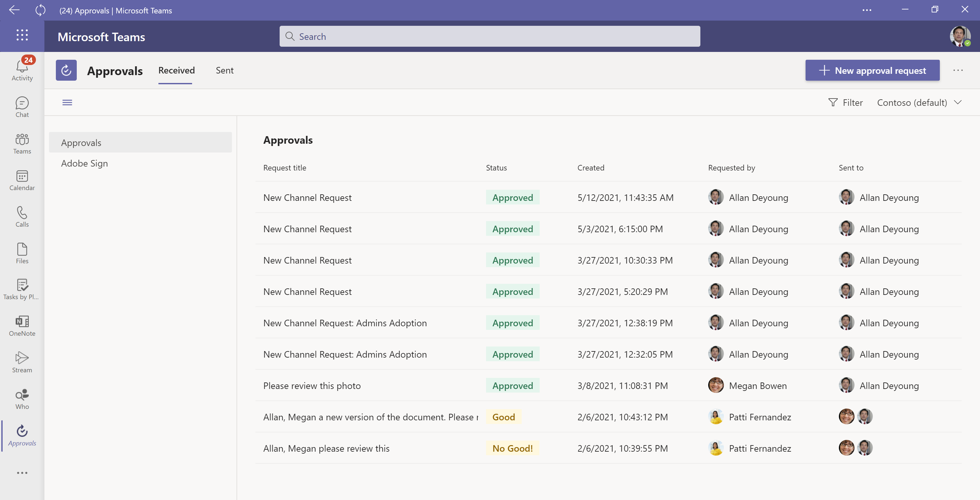Go to Teams in left rail
This screenshot has width=980, height=500.
point(22,143)
